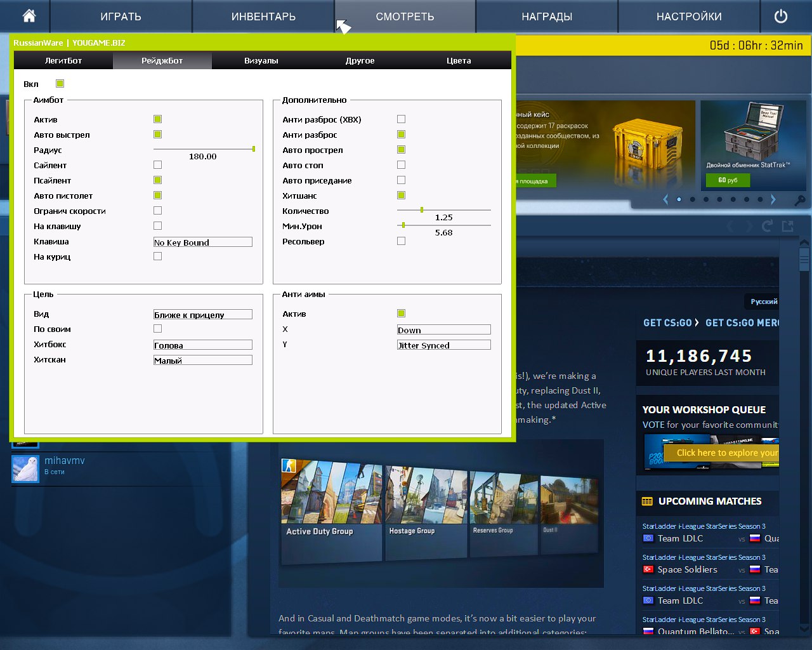Viewport: 812px width, 650px height.
Task: Go to previous store banner arrow
Action: [665, 199]
